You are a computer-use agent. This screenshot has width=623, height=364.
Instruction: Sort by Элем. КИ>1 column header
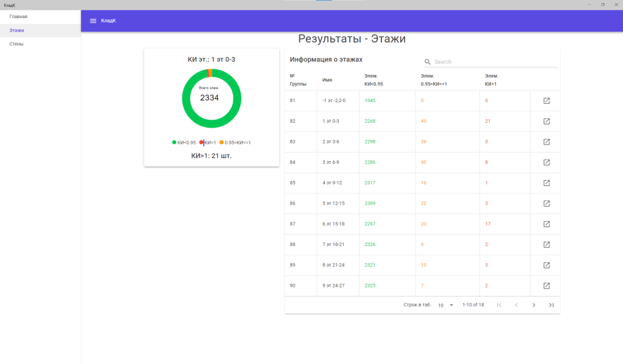[x=492, y=80]
